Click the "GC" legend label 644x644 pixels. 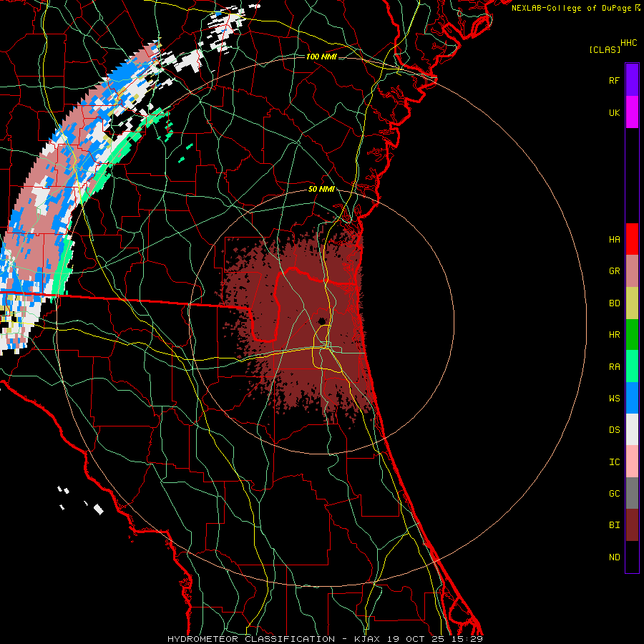pyautogui.click(x=614, y=494)
